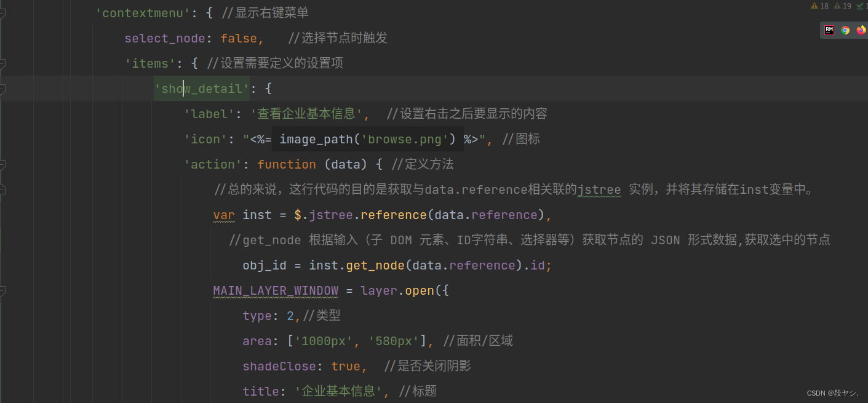
Task: Open RubyMine from the system tray icon
Action: tap(829, 30)
